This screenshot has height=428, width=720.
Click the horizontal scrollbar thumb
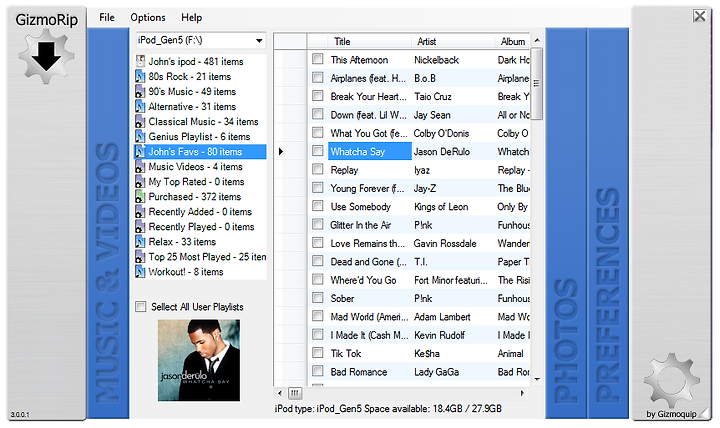[x=295, y=393]
